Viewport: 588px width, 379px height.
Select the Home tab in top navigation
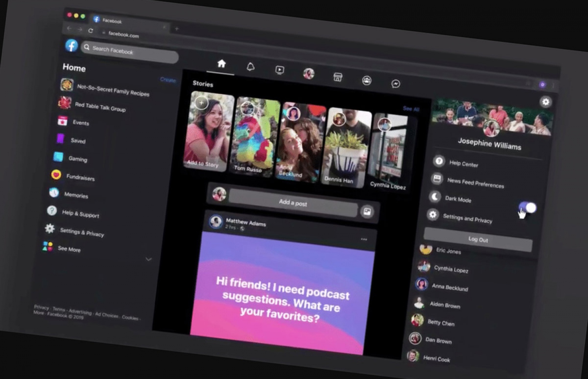click(x=221, y=64)
